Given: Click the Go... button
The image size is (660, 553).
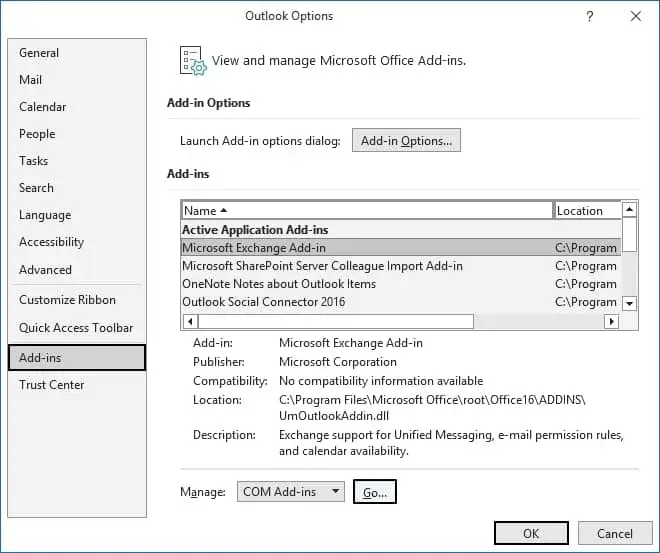Looking at the screenshot, I should (x=375, y=492).
